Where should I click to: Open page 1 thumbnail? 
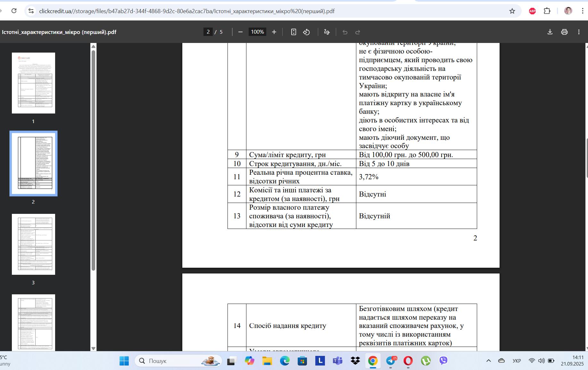tap(33, 83)
